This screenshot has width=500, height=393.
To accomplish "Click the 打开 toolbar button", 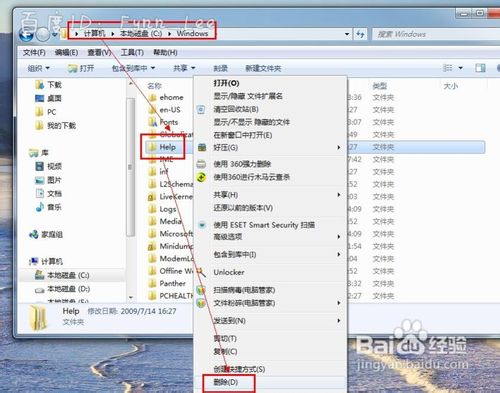I will (x=81, y=68).
